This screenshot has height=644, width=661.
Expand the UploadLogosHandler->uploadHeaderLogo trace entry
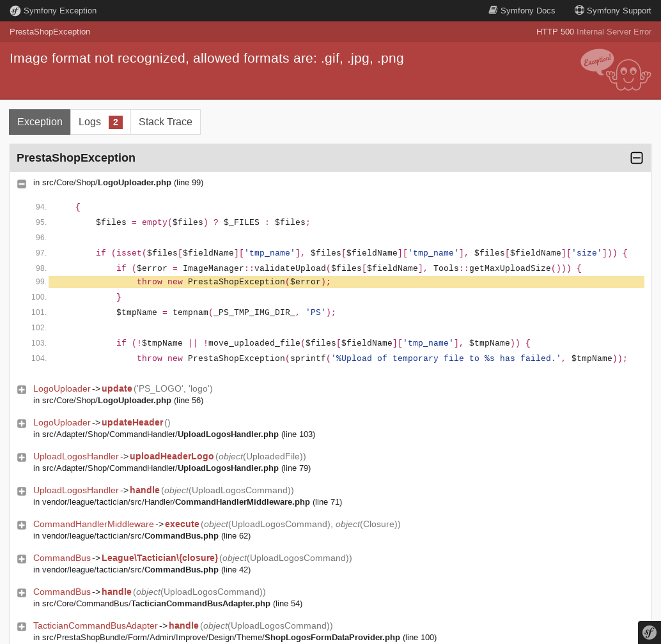(x=22, y=457)
